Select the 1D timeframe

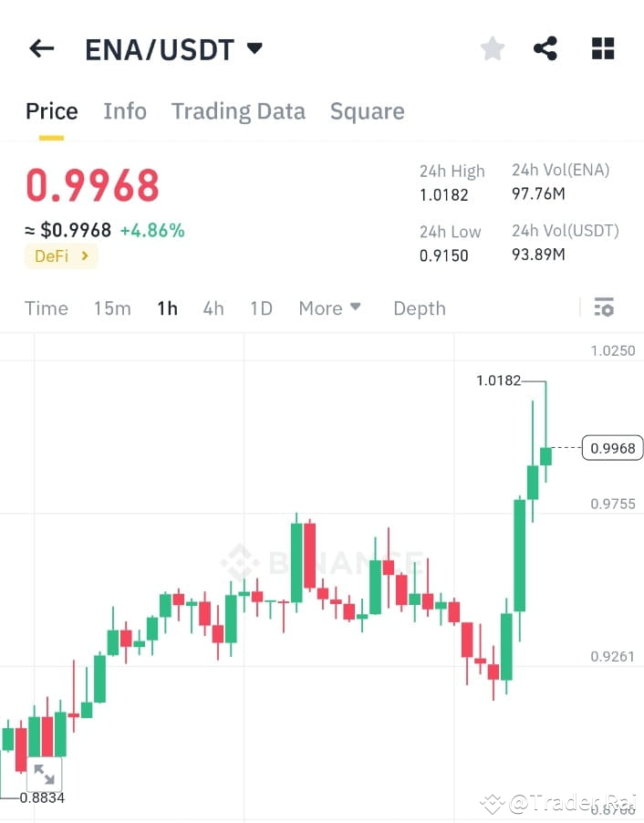[x=261, y=308]
